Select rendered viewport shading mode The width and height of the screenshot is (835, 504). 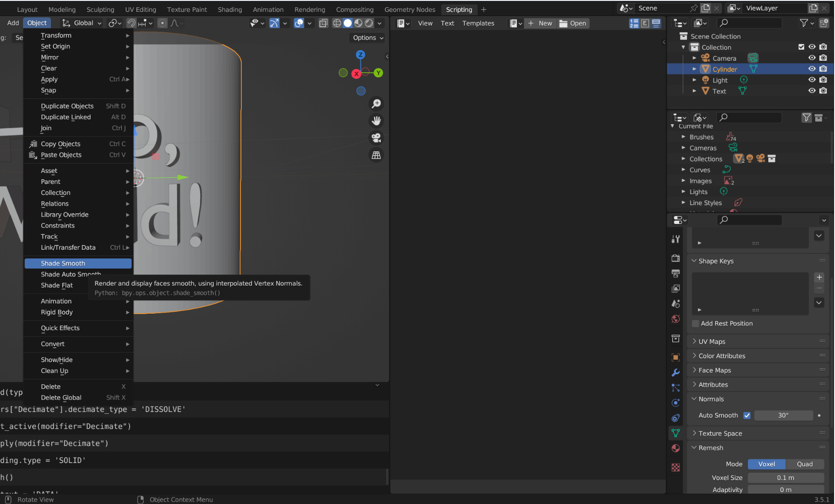(x=369, y=23)
